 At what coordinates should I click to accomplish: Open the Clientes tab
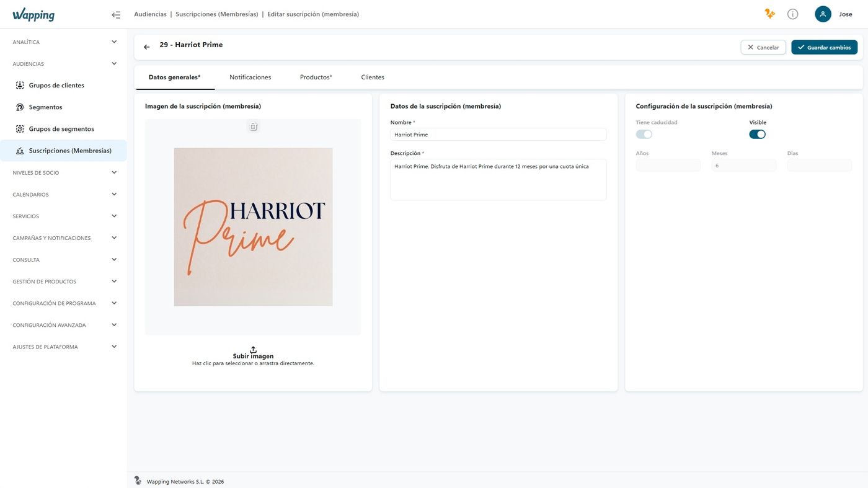point(373,78)
